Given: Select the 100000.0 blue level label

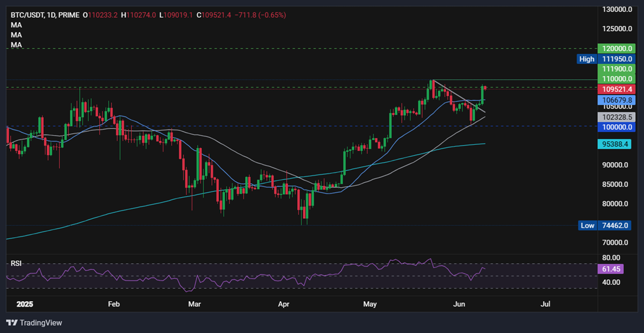Looking at the screenshot, I should click(x=616, y=127).
